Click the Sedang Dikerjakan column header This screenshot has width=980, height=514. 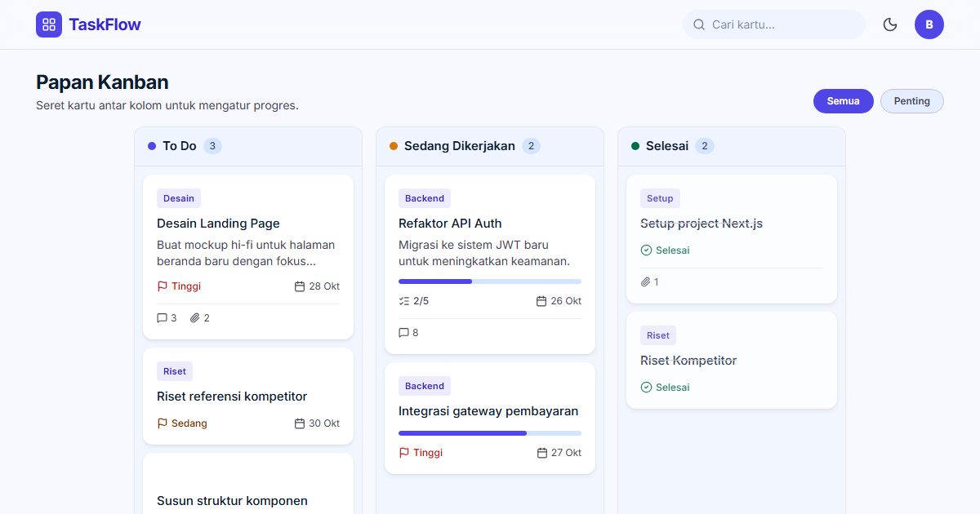490,146
